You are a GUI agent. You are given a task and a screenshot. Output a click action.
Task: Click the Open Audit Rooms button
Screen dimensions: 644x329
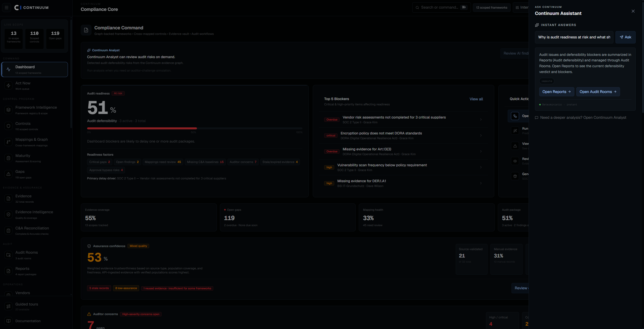coord(598,92)
